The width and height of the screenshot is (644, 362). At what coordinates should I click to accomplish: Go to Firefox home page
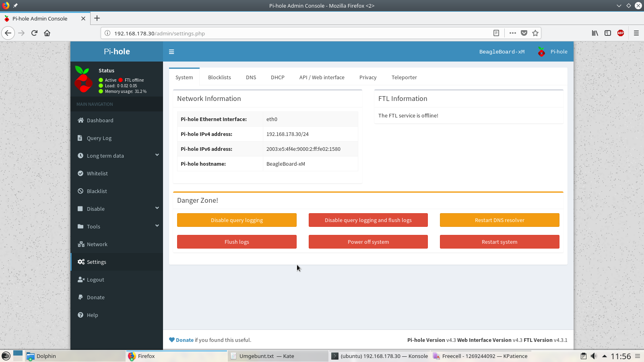[47, 33]
